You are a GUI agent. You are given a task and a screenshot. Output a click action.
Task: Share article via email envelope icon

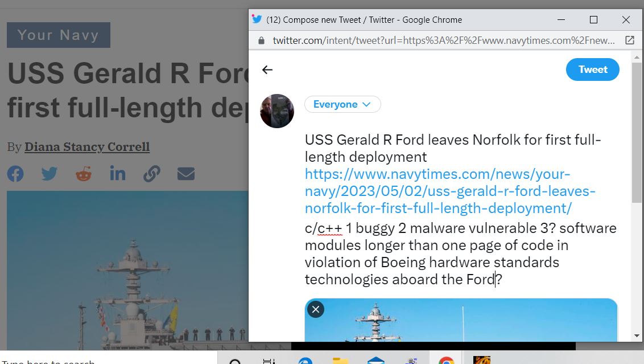[185, 174]
